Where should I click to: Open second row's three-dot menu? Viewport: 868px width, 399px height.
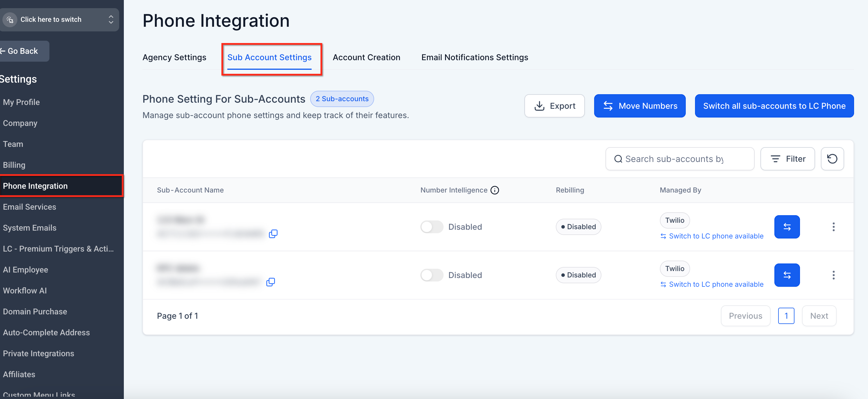tap(833, 275)
